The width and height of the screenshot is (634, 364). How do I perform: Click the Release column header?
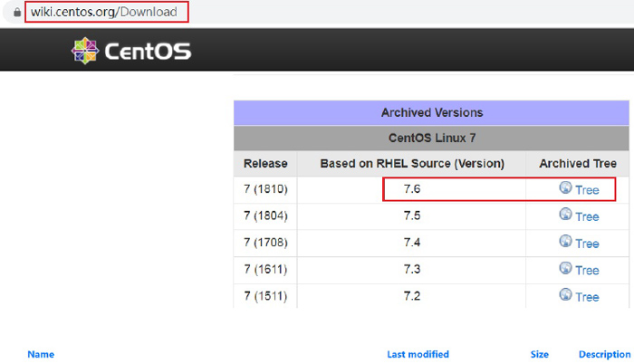coord(265,163)
